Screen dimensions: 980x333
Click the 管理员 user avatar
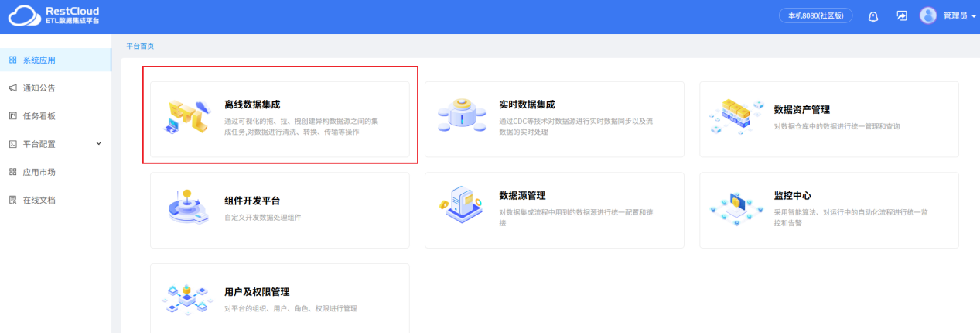(x=928, y=15)
